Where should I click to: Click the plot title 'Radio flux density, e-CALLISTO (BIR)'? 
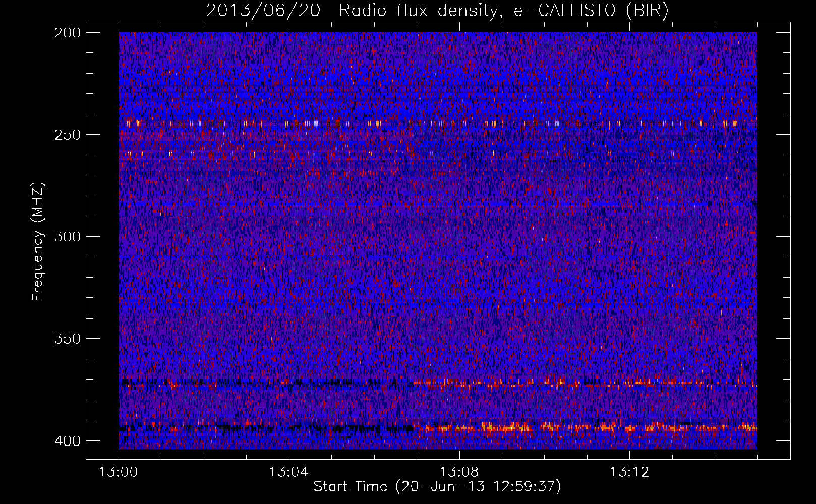(504, 10)
